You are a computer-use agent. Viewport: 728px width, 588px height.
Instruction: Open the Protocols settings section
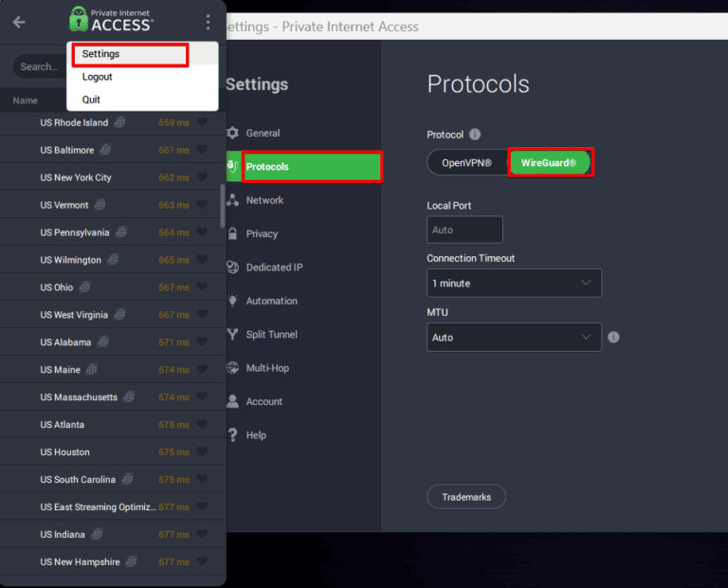[303, 166]
